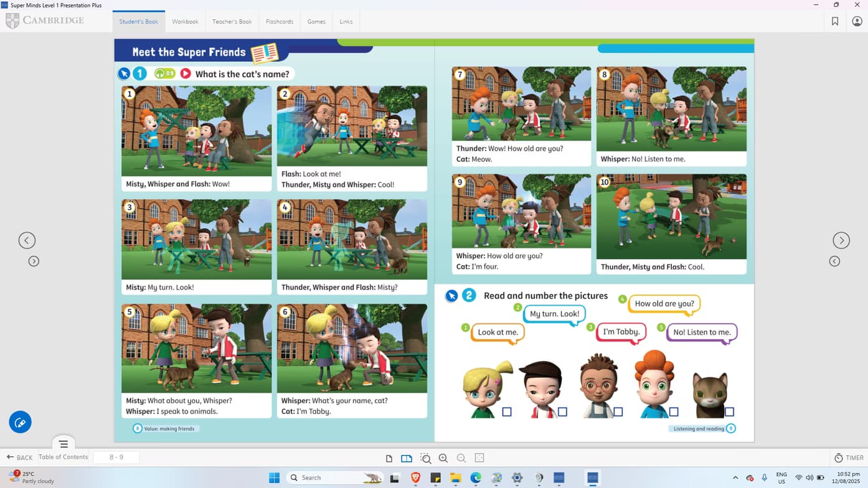Switch to single page view
Screen dimensions: 868x488
pyautogui.click(x=389, y=457)
